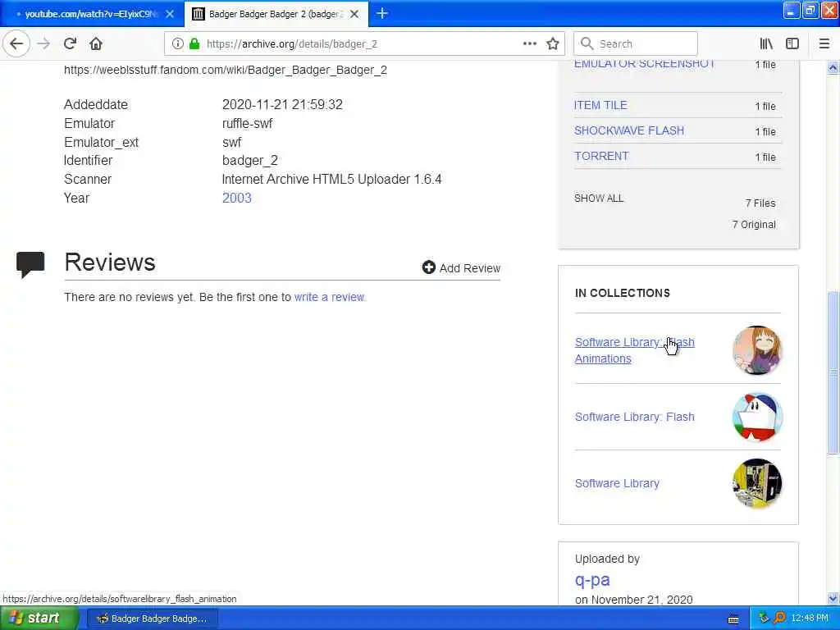This screenshot has width=840, height=630.
Task: Download the TORRENT file
Action: [601, 156]
